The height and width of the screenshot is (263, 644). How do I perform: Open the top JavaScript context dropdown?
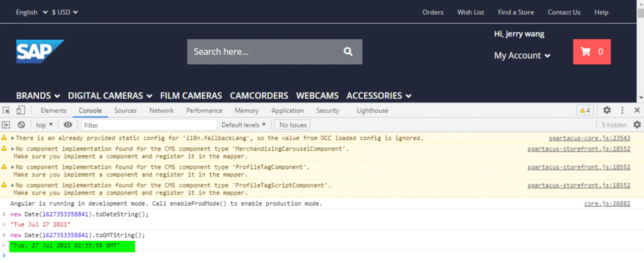[x=45, y=125]
